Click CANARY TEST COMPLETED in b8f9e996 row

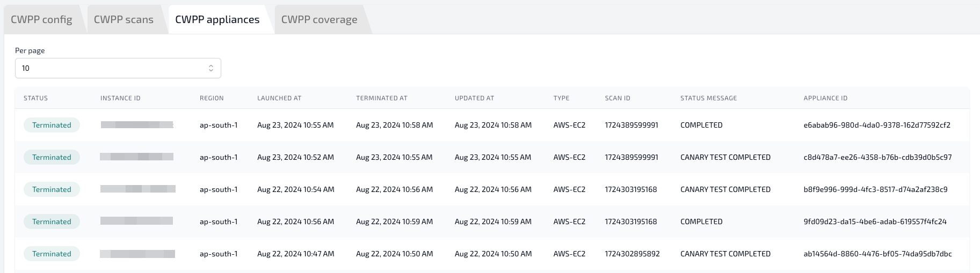[725, 189]
